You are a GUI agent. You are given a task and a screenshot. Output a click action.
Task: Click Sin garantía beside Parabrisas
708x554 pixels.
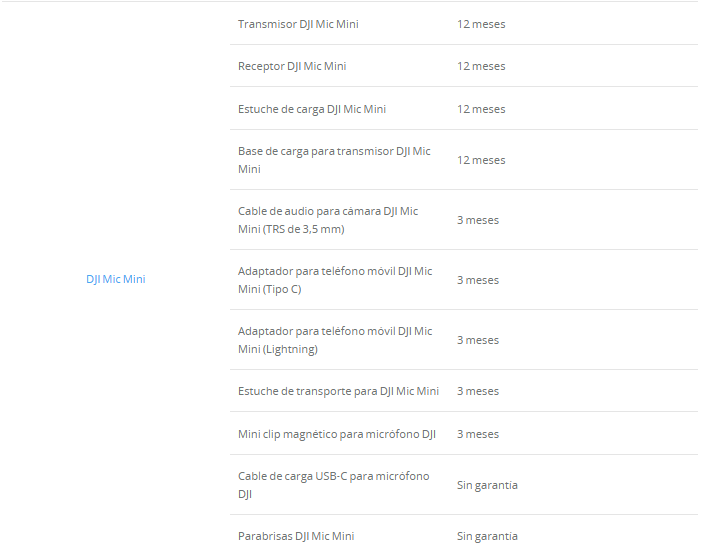click(x=487, y=536)
